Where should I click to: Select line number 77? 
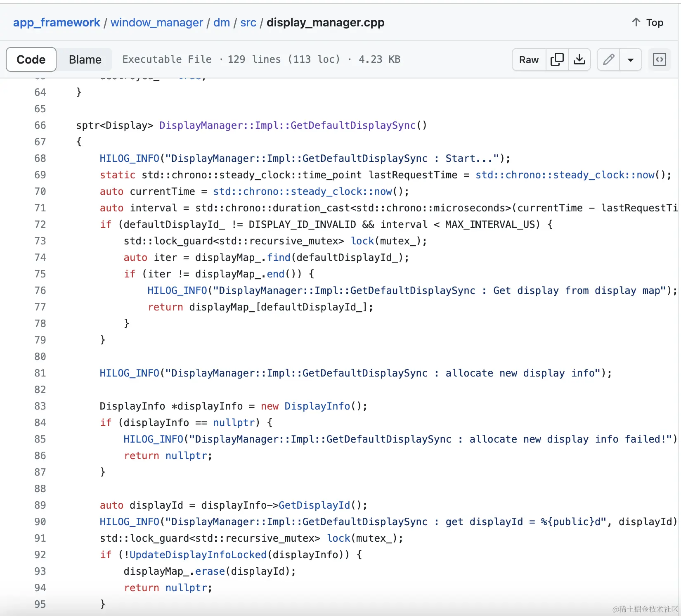[x=40, y=307]
